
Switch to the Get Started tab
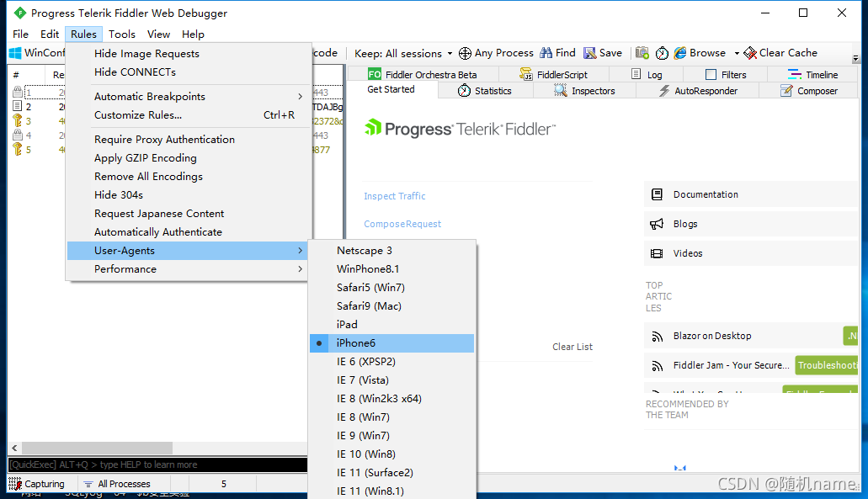click(391, 90)
